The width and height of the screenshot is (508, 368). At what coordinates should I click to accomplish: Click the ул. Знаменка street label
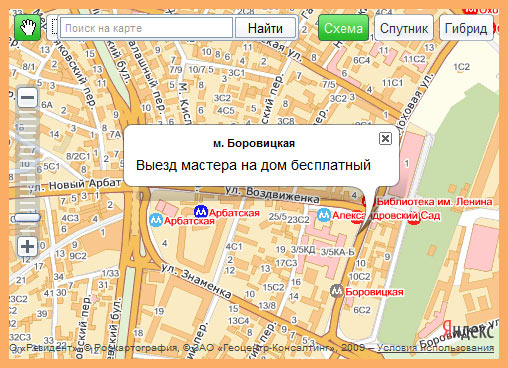pyautogui.click(x=196, y=281)
